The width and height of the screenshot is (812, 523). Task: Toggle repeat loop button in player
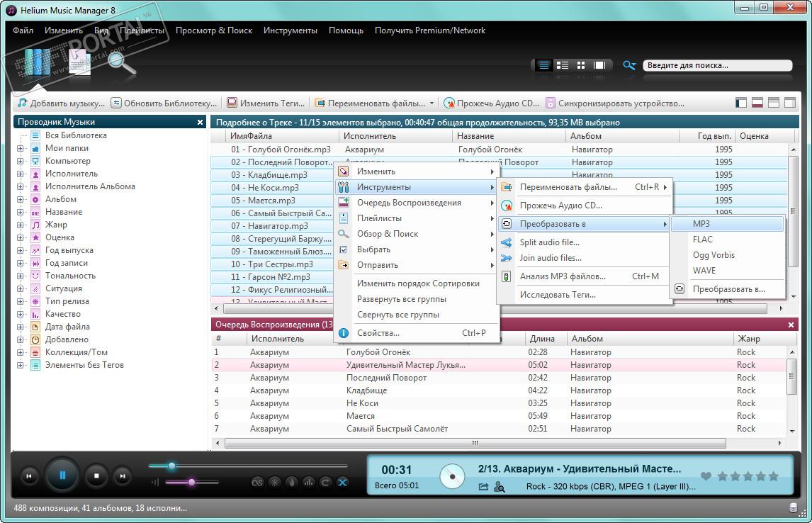tap(325, 482)
